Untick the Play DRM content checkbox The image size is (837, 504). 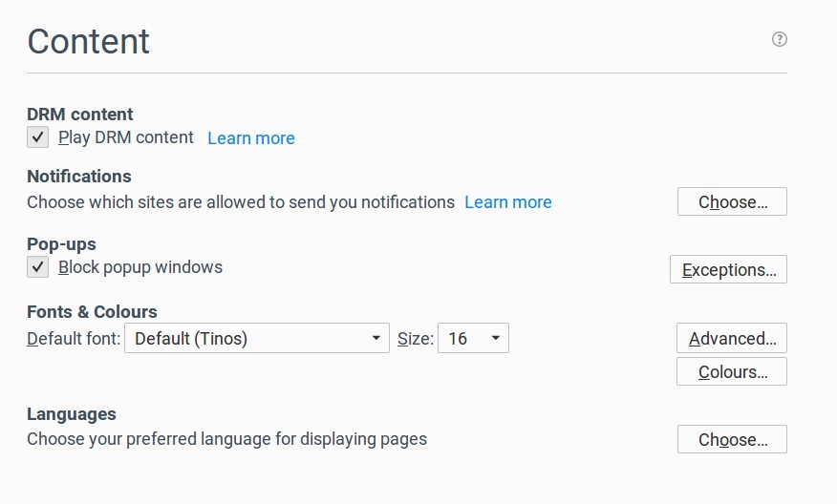(37, 137)
